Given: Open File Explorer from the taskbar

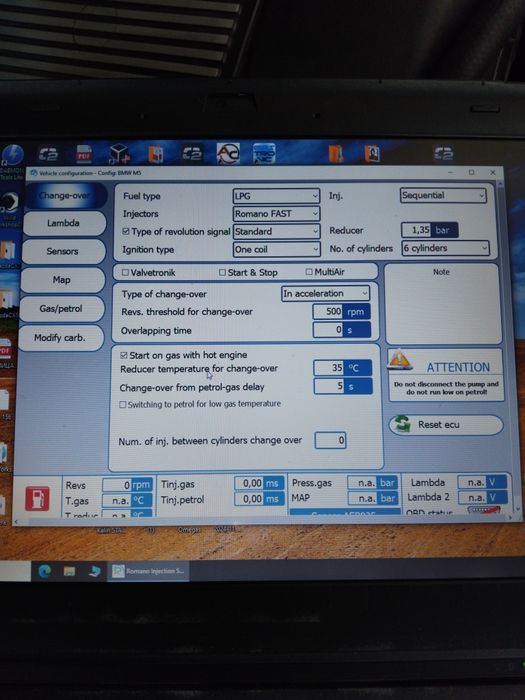Looking at the screenshot, I should point(69,571).
